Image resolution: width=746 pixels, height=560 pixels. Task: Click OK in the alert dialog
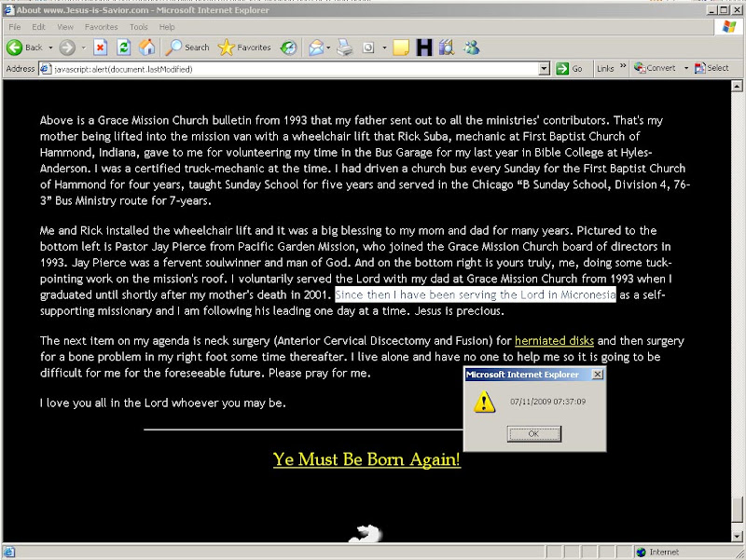pyautogui.click(x=533, y=433)
